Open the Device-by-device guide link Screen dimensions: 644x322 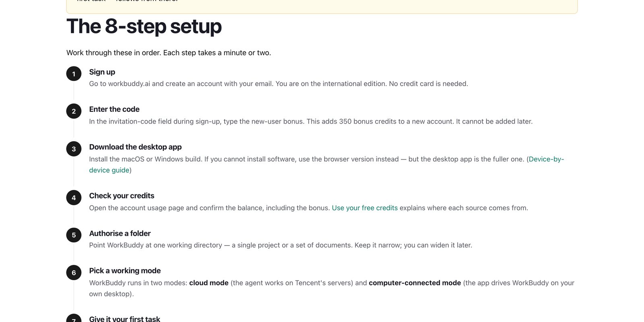(546, 159)
